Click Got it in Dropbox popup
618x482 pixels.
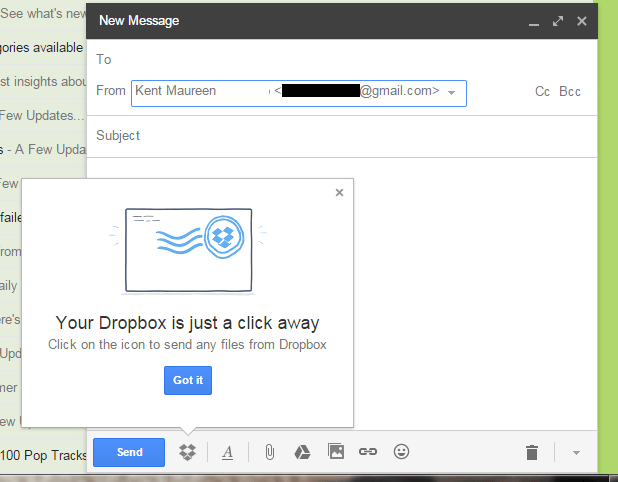188,380
